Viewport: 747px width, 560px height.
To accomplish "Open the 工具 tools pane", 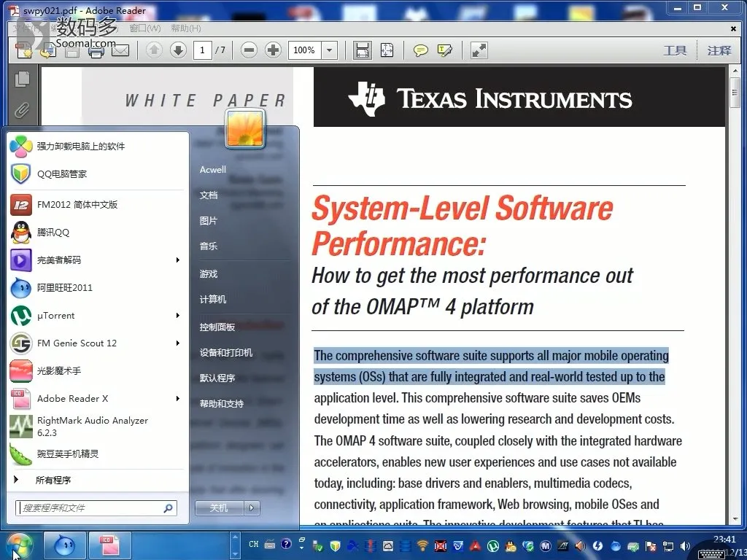I will (x=675, y=50).
